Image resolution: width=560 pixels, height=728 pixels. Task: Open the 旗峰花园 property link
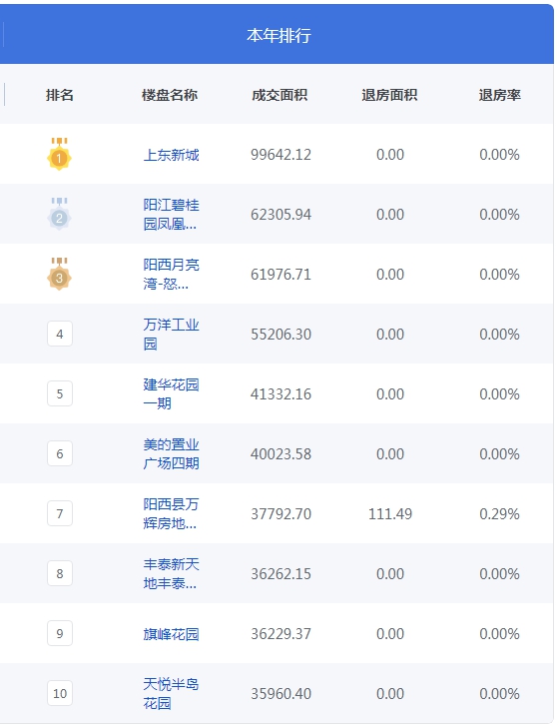172,634
